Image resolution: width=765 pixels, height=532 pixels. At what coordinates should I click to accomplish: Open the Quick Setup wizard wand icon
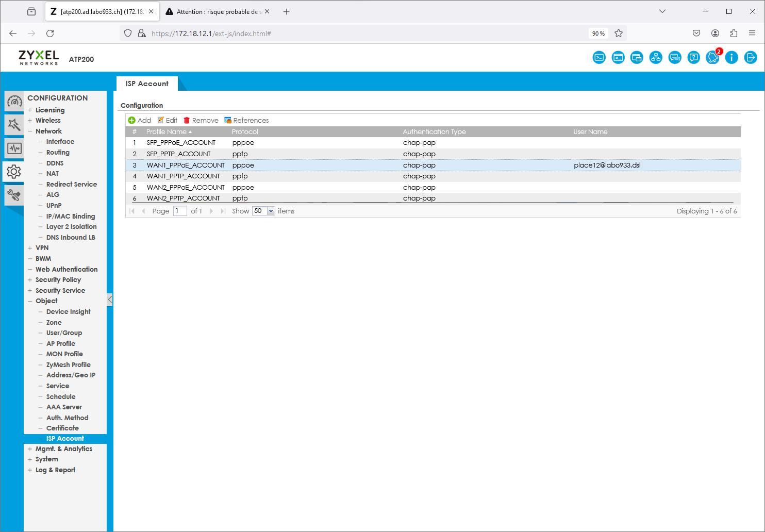tap(14, 124)
